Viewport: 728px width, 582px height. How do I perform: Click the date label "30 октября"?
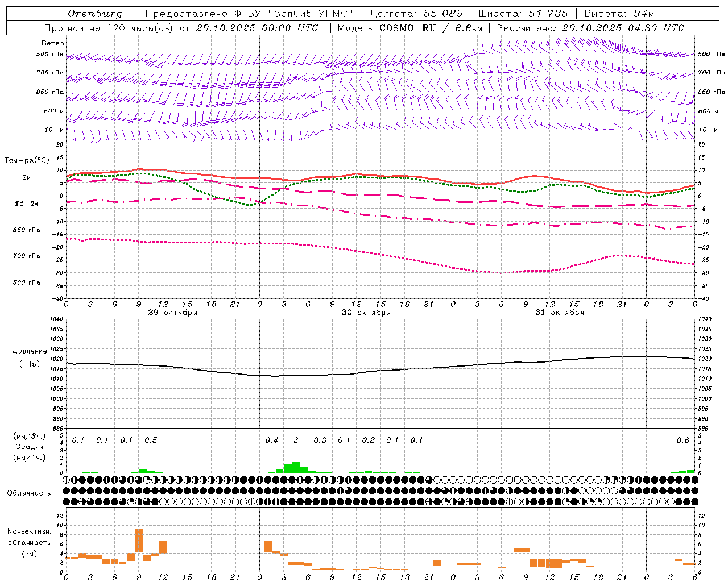(366, 312)
